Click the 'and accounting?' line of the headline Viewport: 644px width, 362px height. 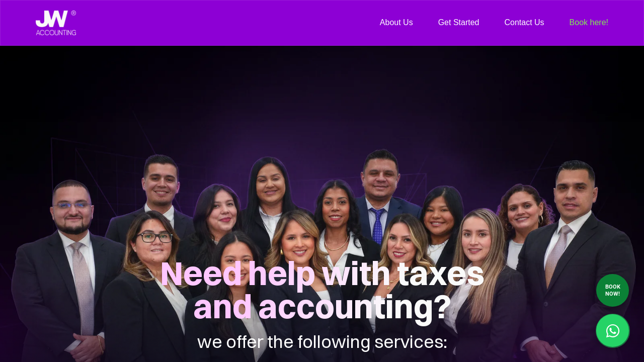tap(322, 307)
